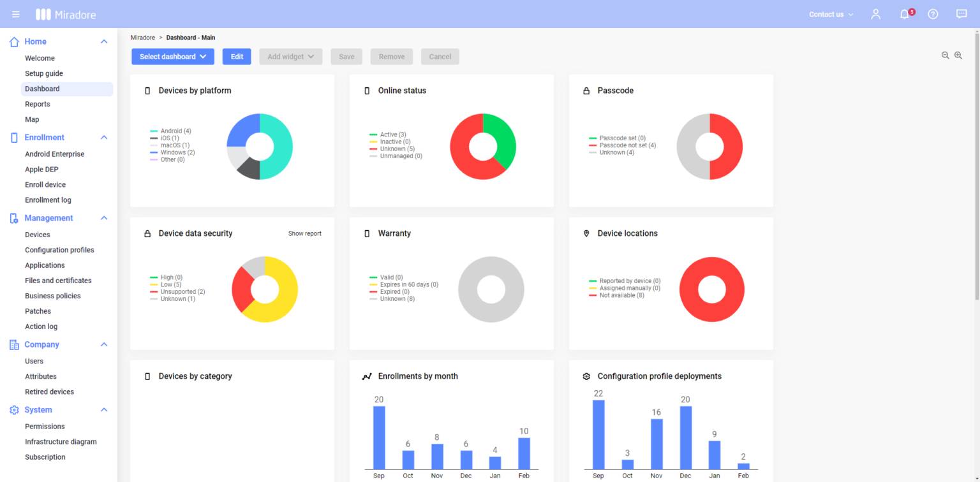Collapse the Home section in the sidebar
Image resolution: width=980 pixels, height=482 pixels.
coord(104,41)
